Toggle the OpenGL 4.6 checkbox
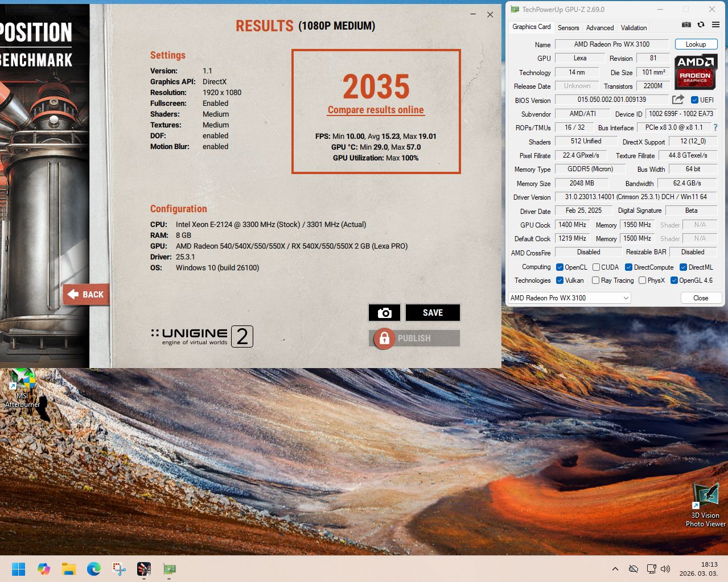728x582 pixels. point(674,280)
